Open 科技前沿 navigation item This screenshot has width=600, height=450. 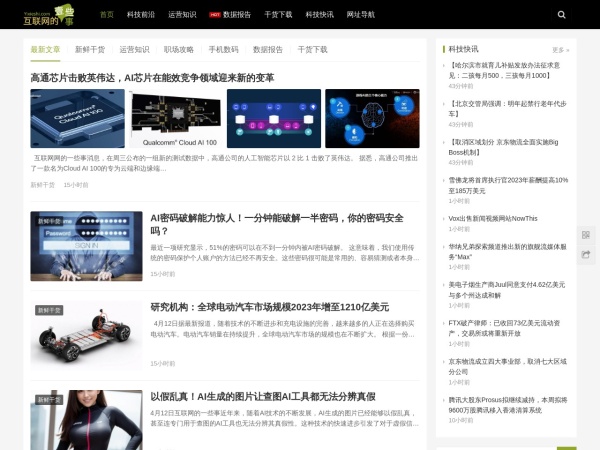[141, 15]
